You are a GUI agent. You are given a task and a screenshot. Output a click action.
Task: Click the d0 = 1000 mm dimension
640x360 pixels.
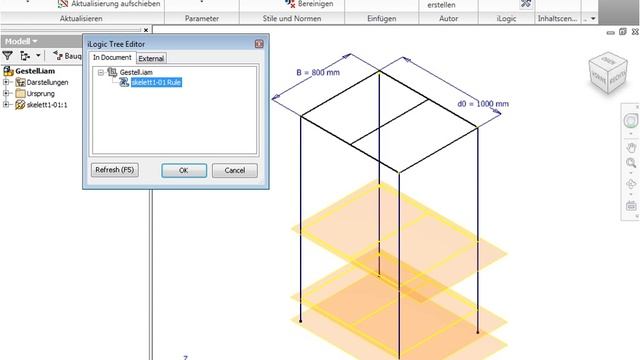click(483, 104)
